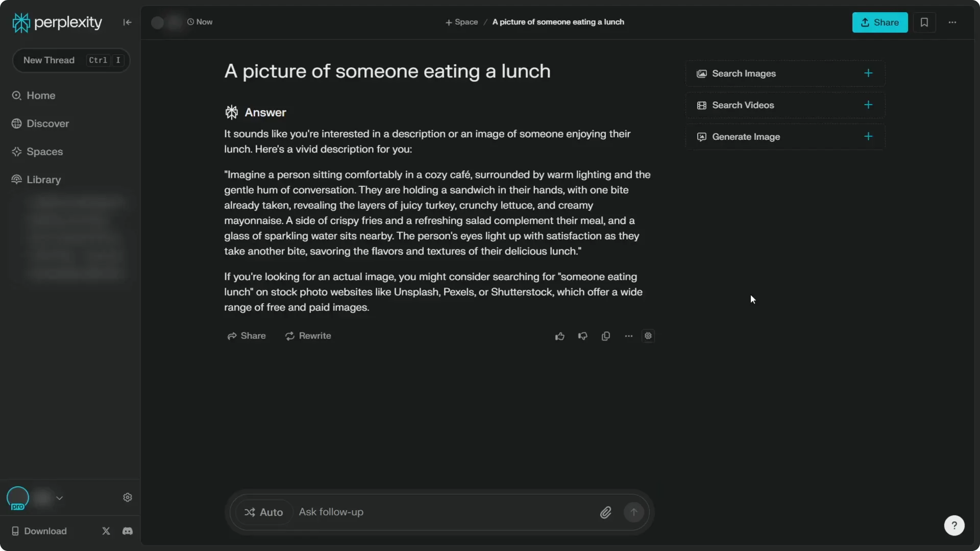Open the account dropdown chevron

[x=60, y=498]
